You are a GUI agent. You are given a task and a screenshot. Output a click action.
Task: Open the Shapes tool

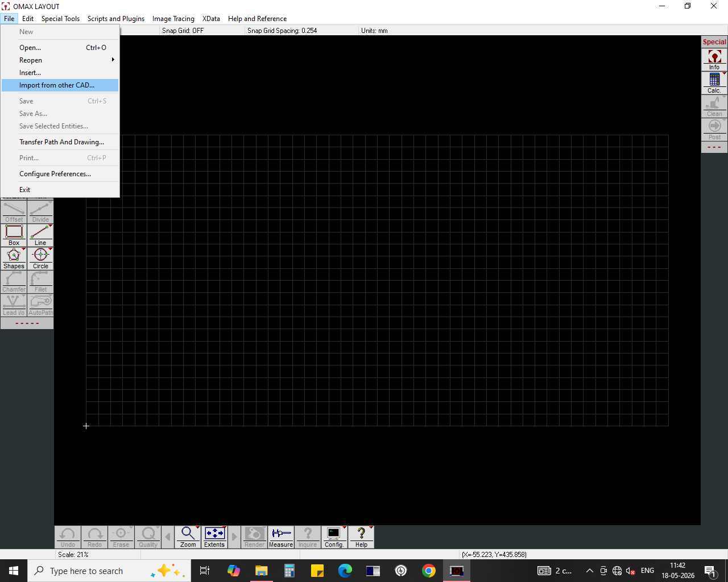pyautogui.click(x=14, y=258)
